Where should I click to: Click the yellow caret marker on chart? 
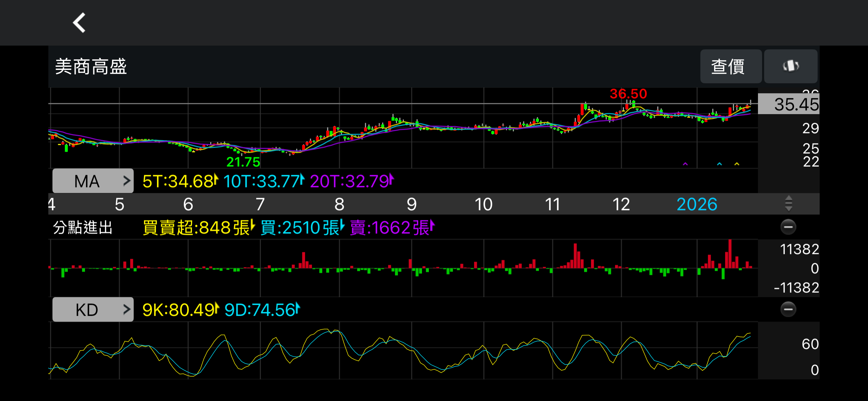coord(737,164)
